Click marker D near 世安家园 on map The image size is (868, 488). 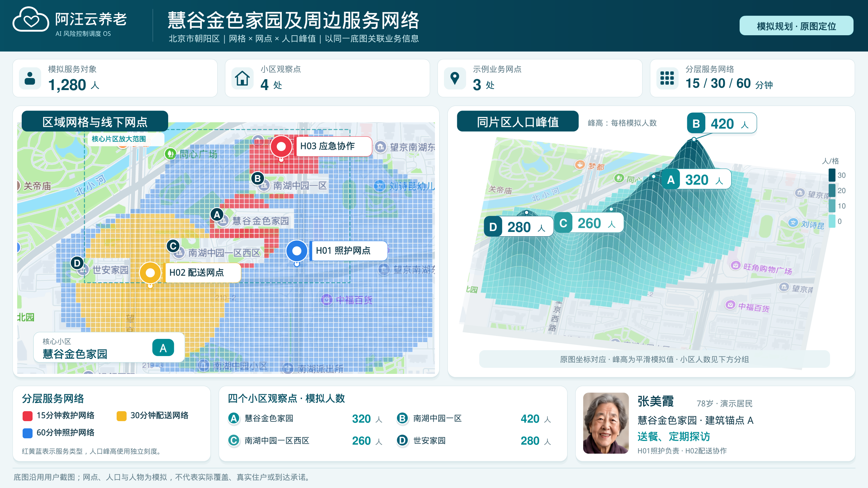(x=77, y=263)
